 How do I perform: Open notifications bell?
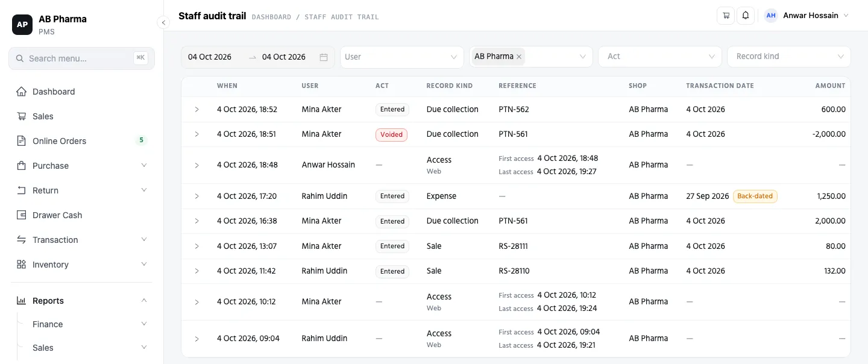click(x=746, y=16)
